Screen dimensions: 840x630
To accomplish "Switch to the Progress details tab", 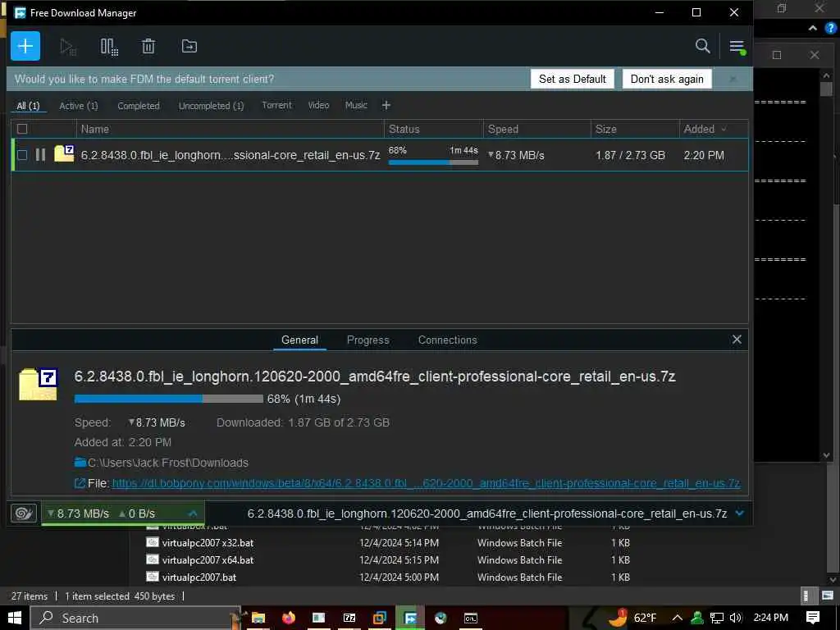I will (x=368, y=340).
